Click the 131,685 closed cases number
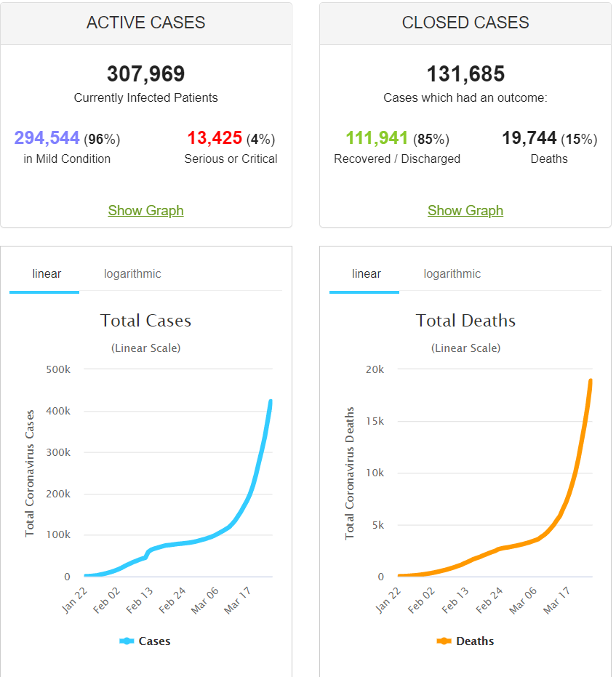The height and width of the screenshot is (677, 616). [465, 74]
